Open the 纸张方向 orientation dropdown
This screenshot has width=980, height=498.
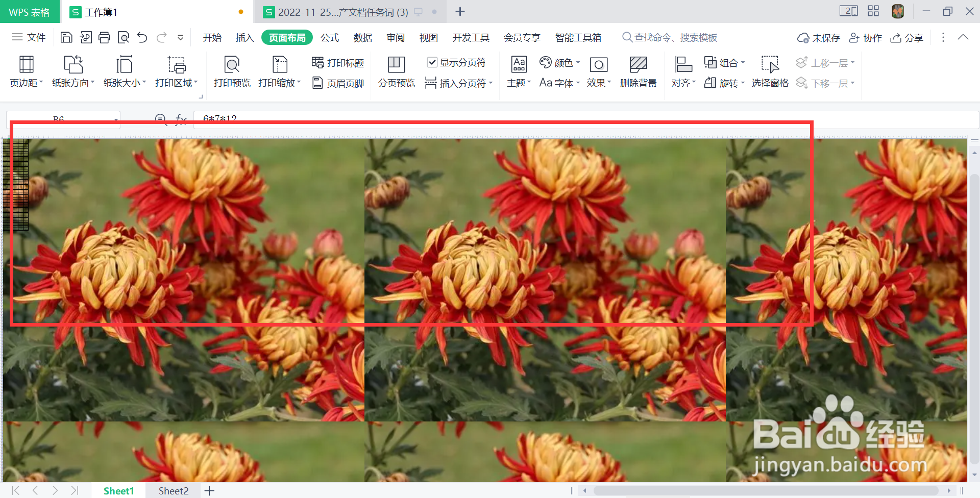pos(73,72)
